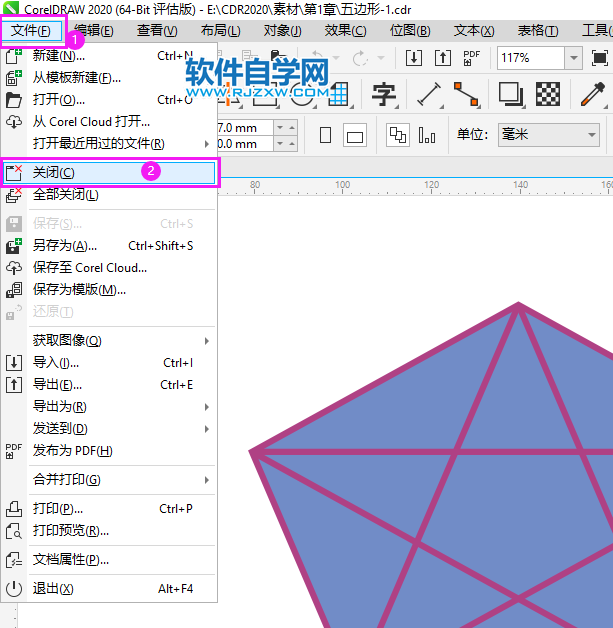Select the Drop Shadow tool
The width and height of the screenshot is (613, 628).
click(x=511, y=95)
